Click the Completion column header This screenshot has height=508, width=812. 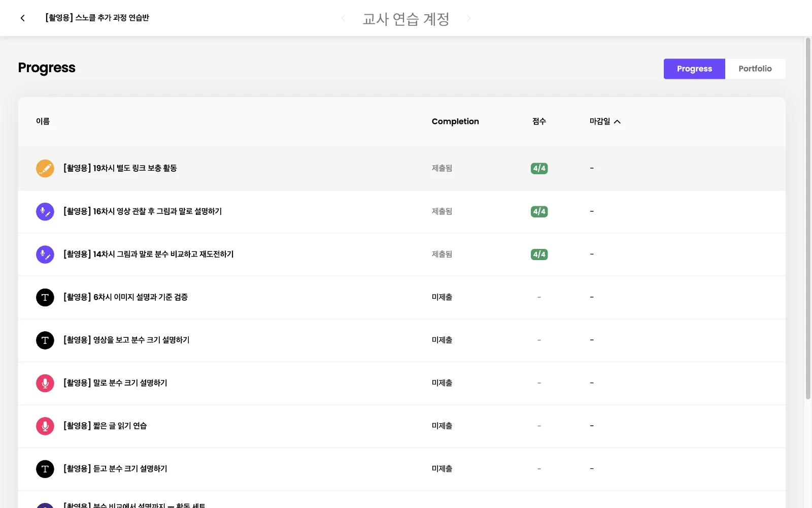click(455, 121)
